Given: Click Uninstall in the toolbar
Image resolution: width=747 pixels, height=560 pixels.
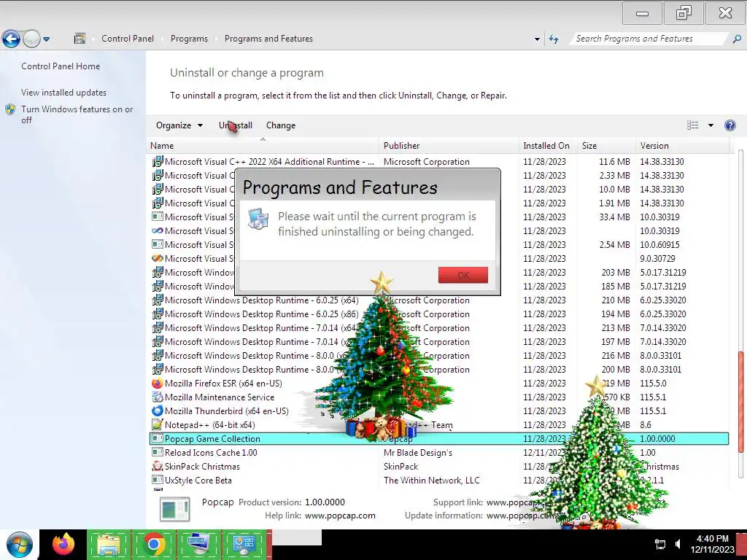Looking at the screenshot, I should coord(236,125).
